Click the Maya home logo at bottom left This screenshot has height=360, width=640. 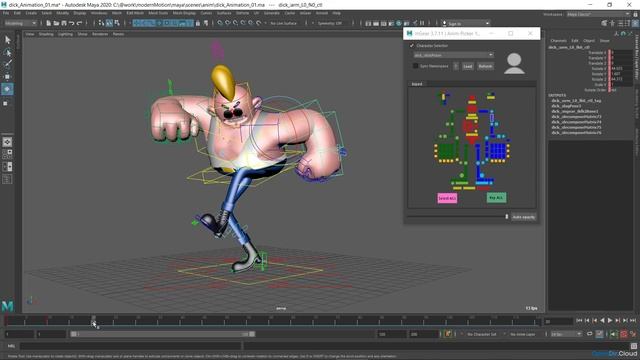pos(7,306)
